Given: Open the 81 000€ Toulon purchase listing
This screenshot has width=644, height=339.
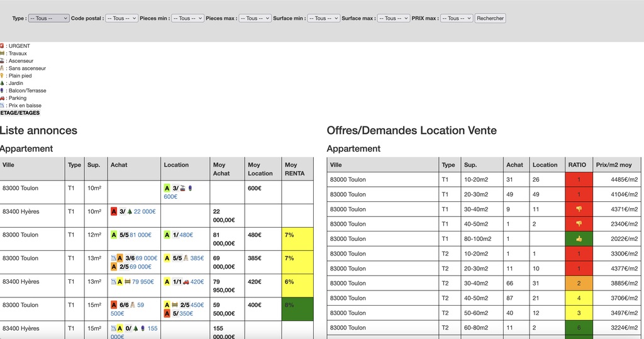Looking at the screenshot, I should [x=140, y=235].
